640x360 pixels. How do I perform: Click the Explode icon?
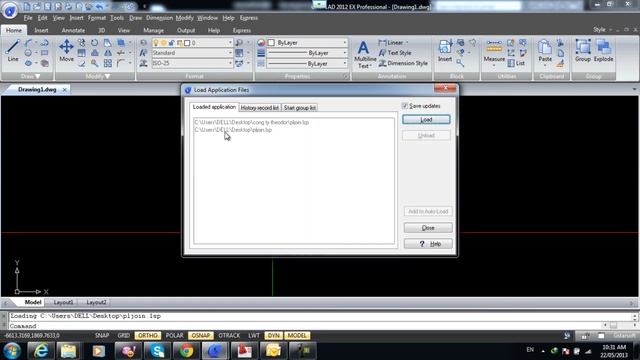tap(603, 50)
